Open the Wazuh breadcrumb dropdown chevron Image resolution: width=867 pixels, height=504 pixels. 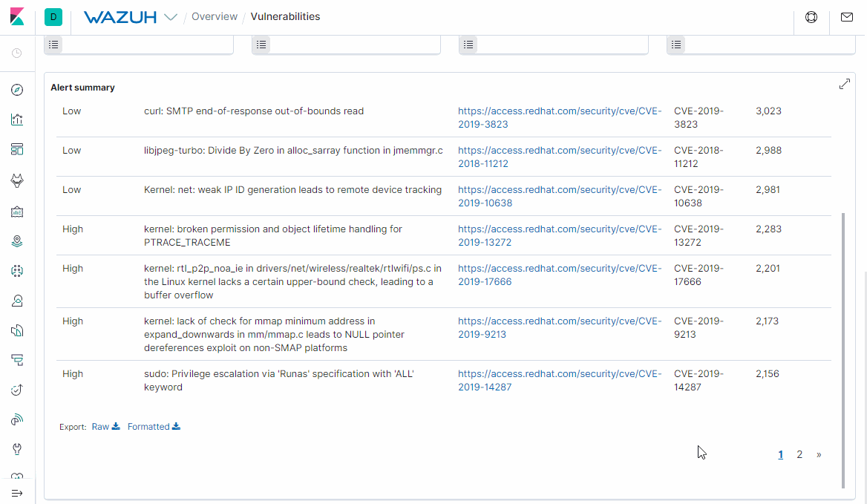coord(171,16)
